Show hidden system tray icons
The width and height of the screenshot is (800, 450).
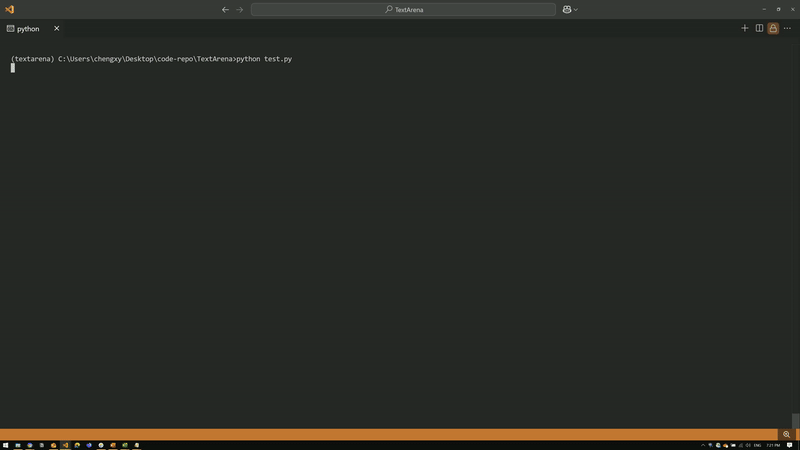pos(703,445)
